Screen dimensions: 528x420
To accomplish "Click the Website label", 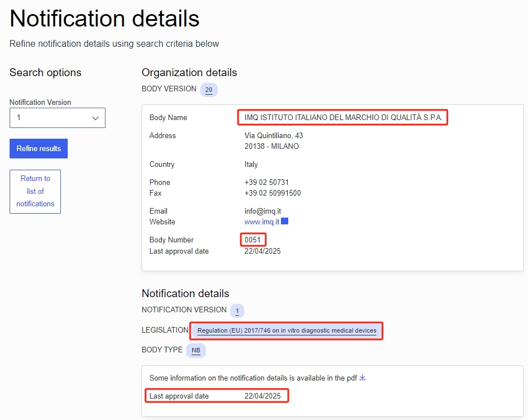I will click(162, 222).
